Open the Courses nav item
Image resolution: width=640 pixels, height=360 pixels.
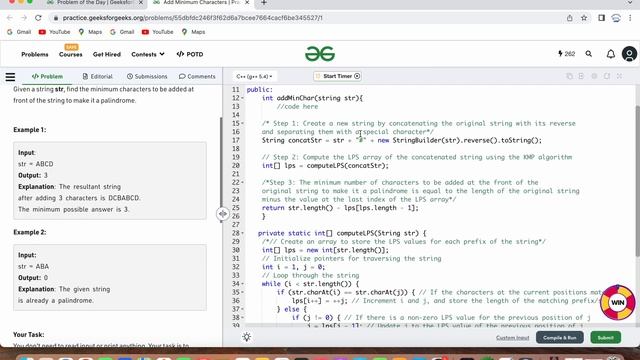[x=71, y=54]
